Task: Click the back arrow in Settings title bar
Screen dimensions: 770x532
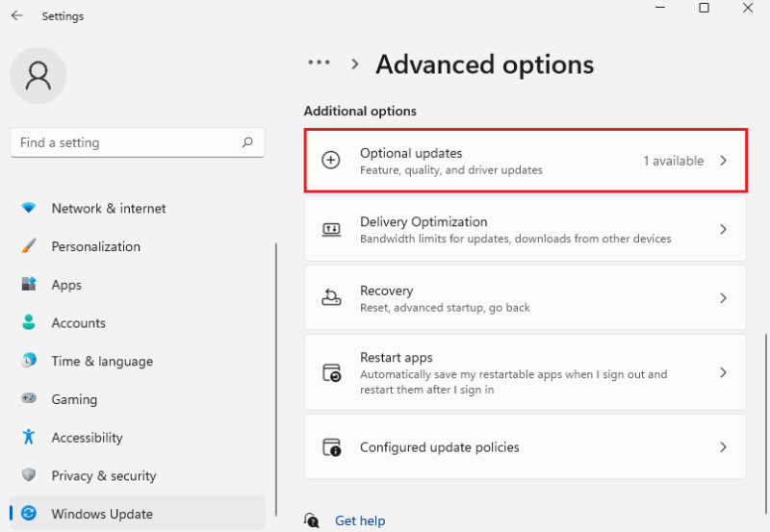Action: tap(17, 15)
